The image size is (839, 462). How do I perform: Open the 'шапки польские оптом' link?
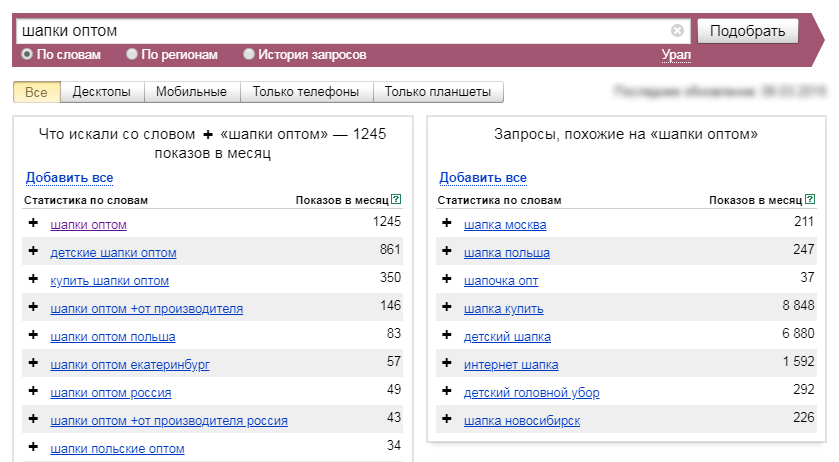coord(117,449)
